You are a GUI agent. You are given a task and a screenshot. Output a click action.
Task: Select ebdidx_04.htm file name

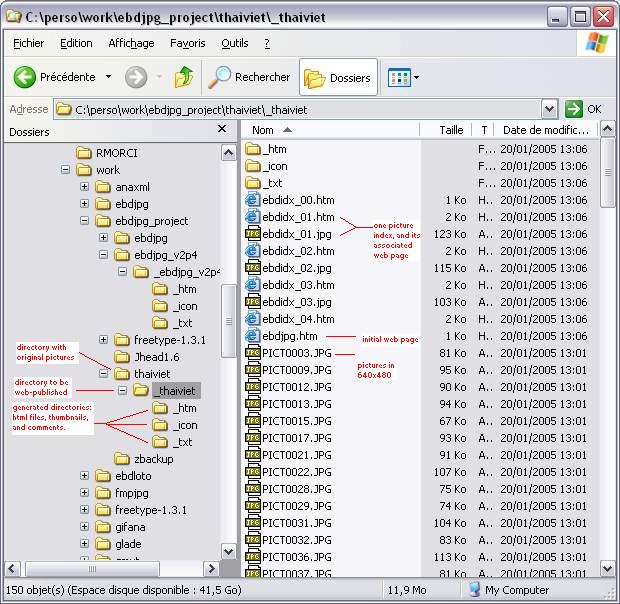click(x=298, y=319)
